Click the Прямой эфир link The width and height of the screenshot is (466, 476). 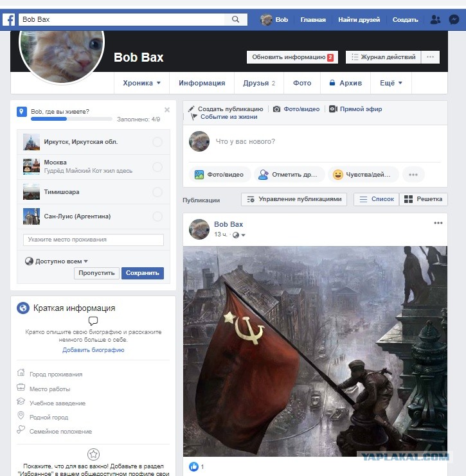coord(361,109)
